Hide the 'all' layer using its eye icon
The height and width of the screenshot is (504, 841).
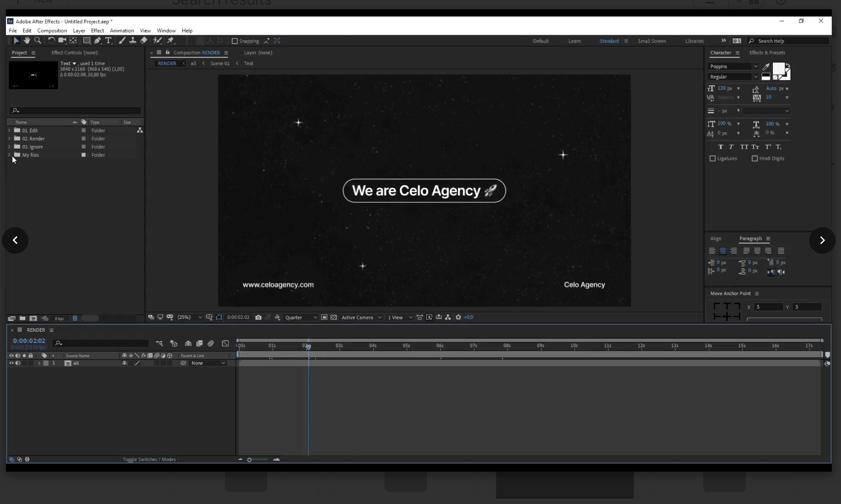11,363
